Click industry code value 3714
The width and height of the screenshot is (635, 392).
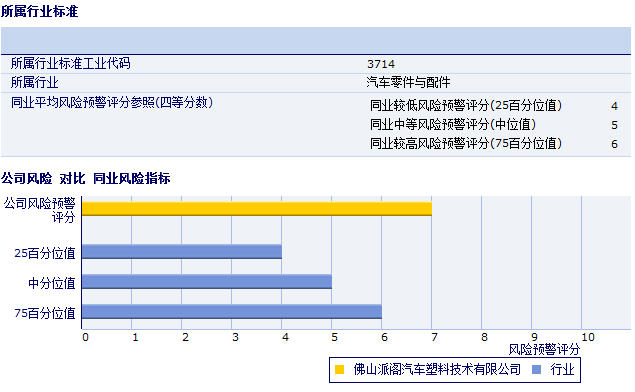tap(381, 64)
